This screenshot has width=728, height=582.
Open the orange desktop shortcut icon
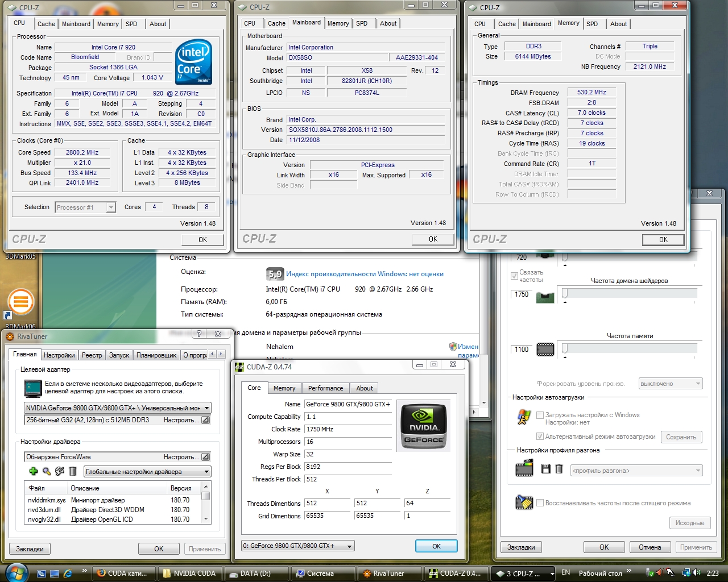coord(21,302)
